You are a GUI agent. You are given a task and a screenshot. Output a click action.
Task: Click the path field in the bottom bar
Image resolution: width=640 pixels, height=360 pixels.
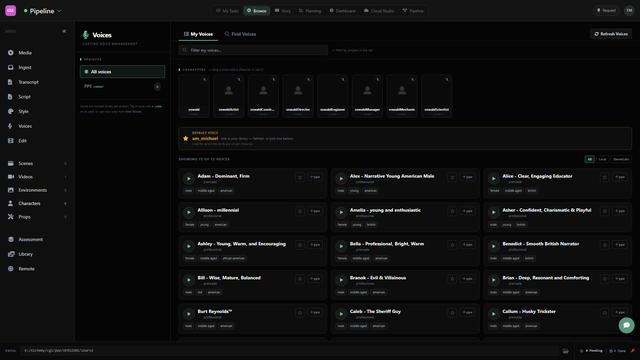[289, 351]
